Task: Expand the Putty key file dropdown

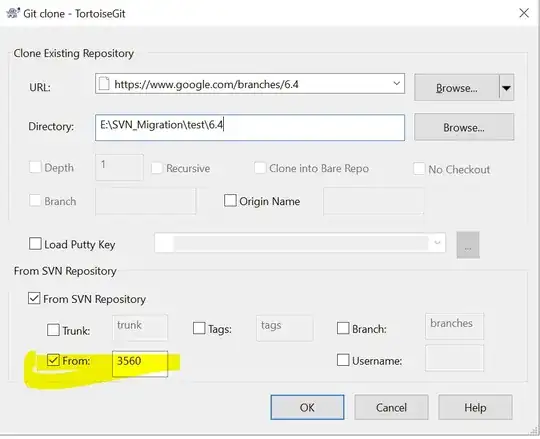Action: tap(437, 243)
